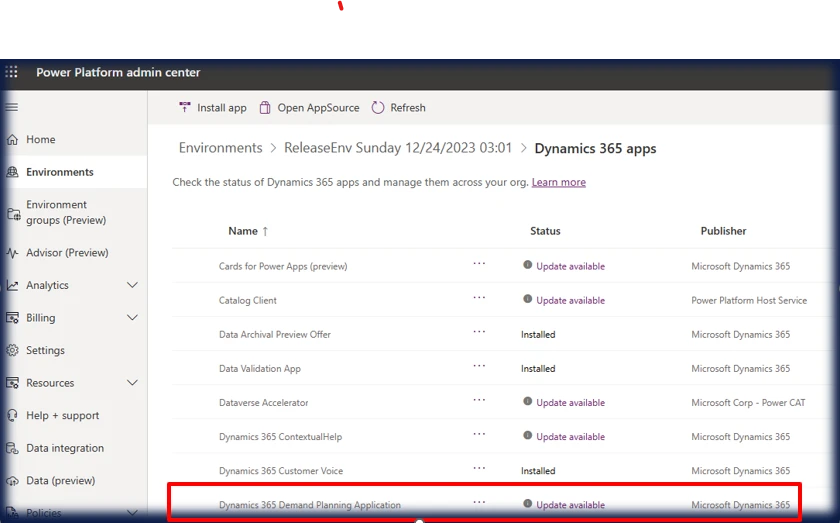Click Power Platform admin center title
Image resolution: width=840 pixels, height=523 pixels.
click(x=118, y=72)
